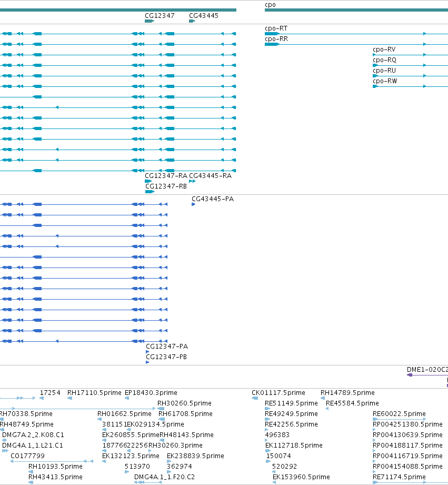Select EST RE60022.5prime
448x485 pixels.
click(x=399, y=414)
